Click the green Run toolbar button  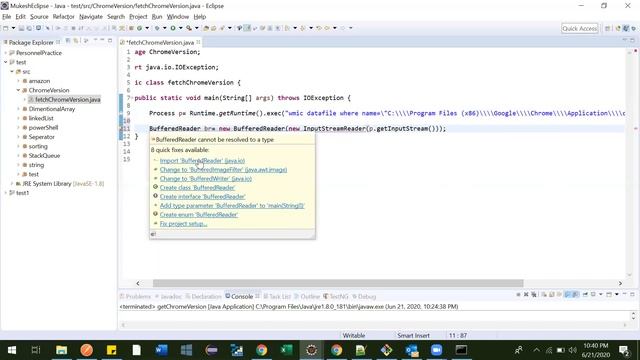(x=173, y=28)
